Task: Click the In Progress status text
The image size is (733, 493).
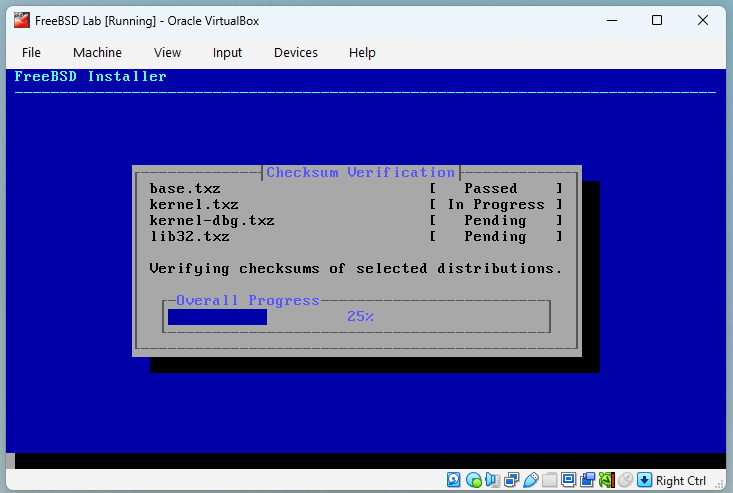Action: 496,205
